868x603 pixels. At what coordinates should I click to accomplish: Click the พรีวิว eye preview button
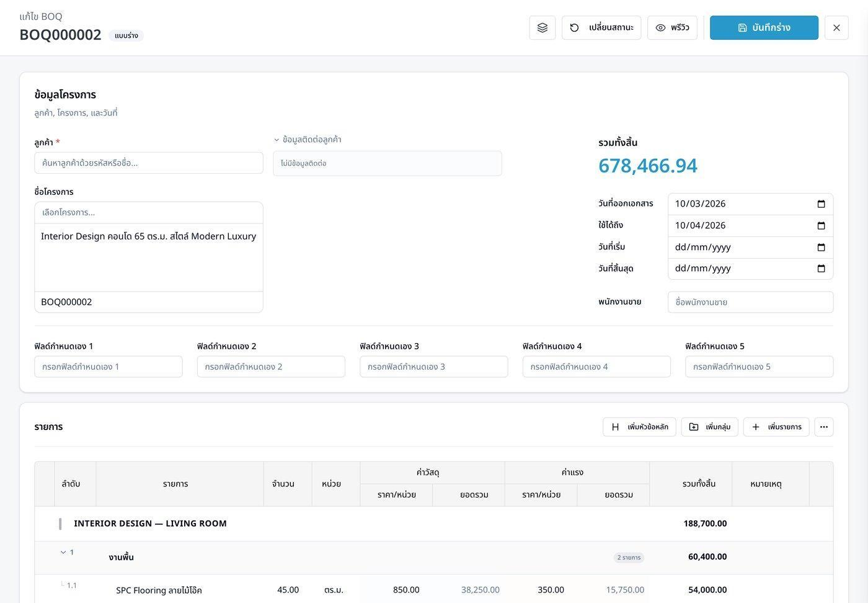coord(672,28)
